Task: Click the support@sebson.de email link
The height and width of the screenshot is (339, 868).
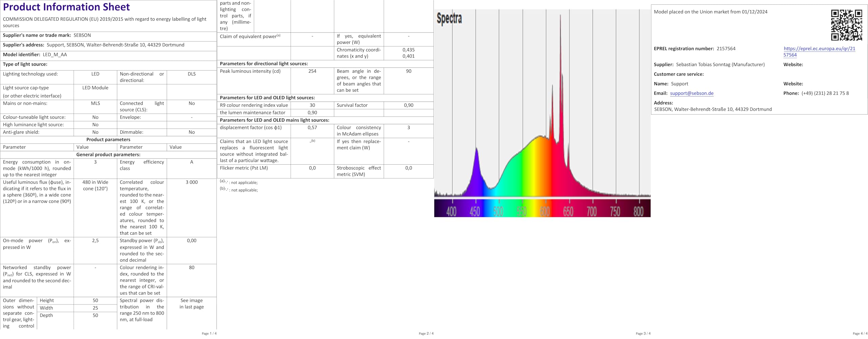Action: pos(692,93)
